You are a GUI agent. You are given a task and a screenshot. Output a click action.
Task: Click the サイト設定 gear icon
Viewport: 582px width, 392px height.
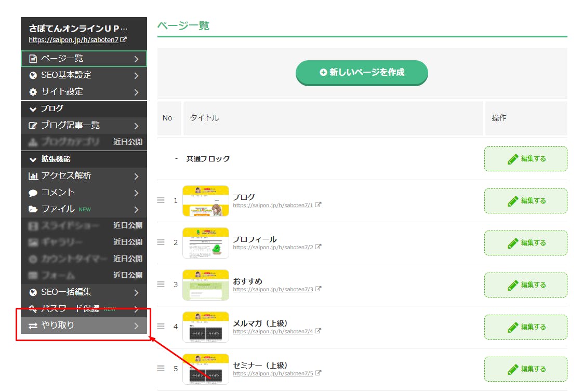[x=33, y=92]
